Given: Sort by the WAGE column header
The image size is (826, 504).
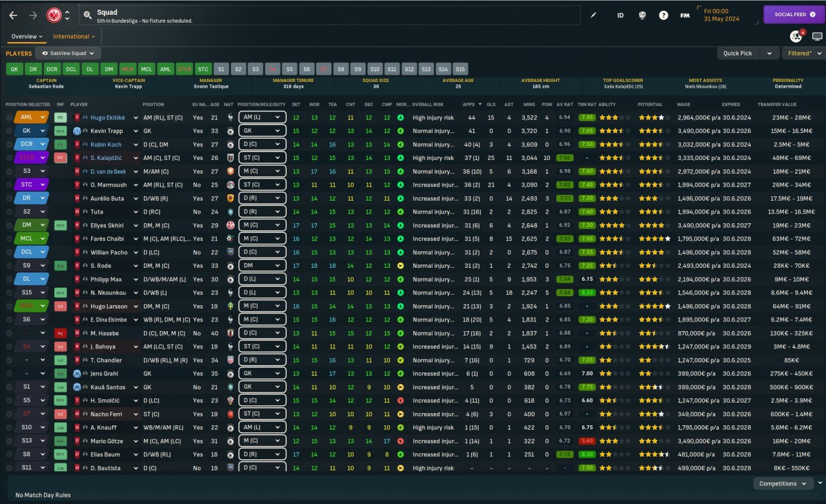Looking at the screenshot, I should (683, 104).
